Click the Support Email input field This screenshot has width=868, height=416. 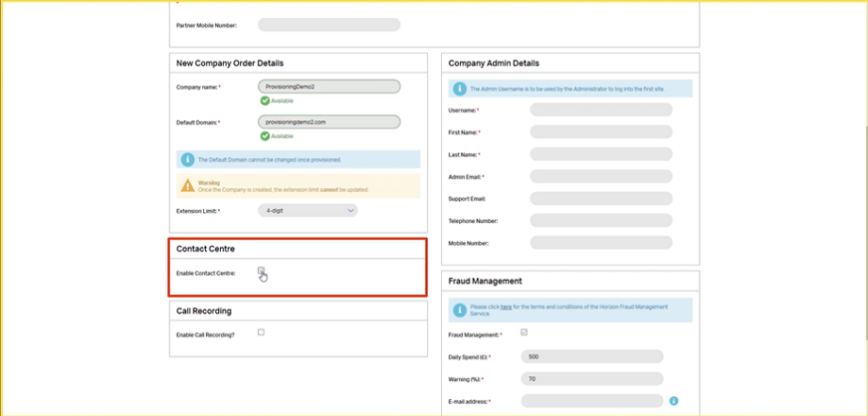click(x=602, y=199)
